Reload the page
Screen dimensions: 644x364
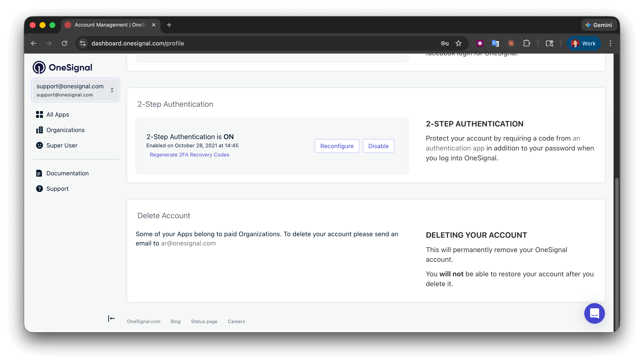(x=64, y=43)
